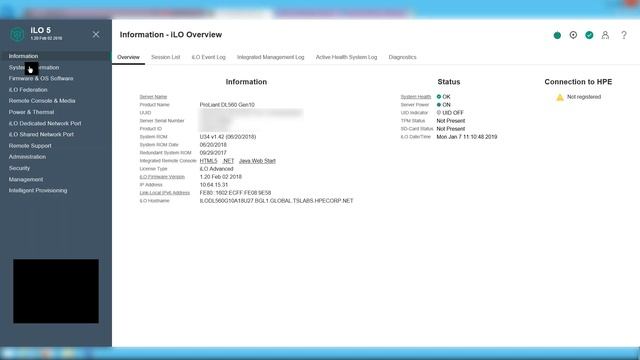Switch to the iLO Event Log tab
The height and width of the screenshot is (360, 640).
click(209, 57)
